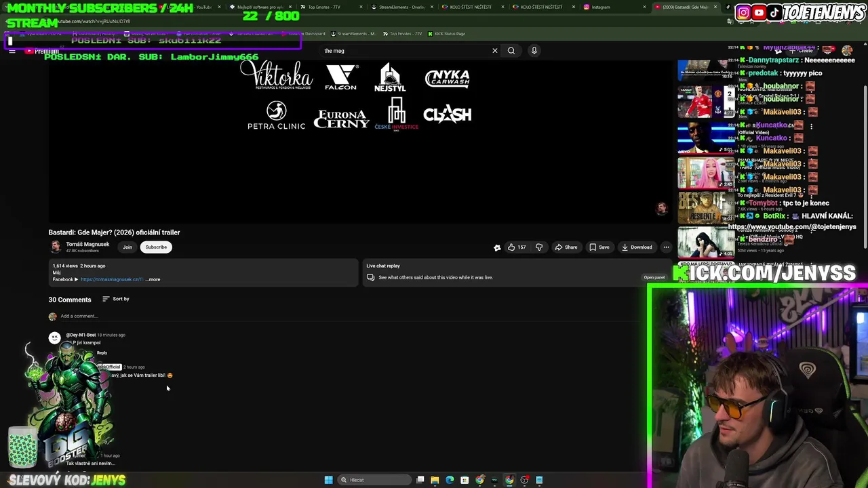Subscribe to Tomáš Magnusek channel
The width and height of the screenshot is (868, 488).
click(x=156, y=247)
